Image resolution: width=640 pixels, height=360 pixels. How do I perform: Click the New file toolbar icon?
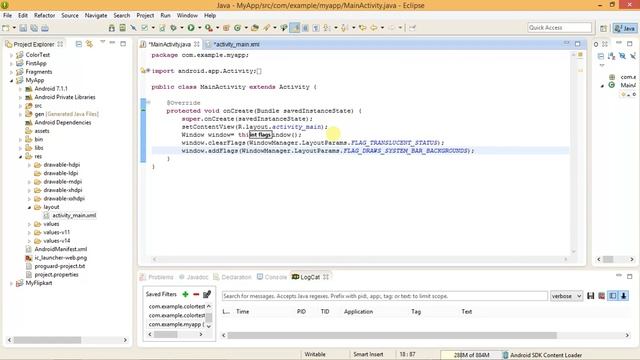coord(6,28)
